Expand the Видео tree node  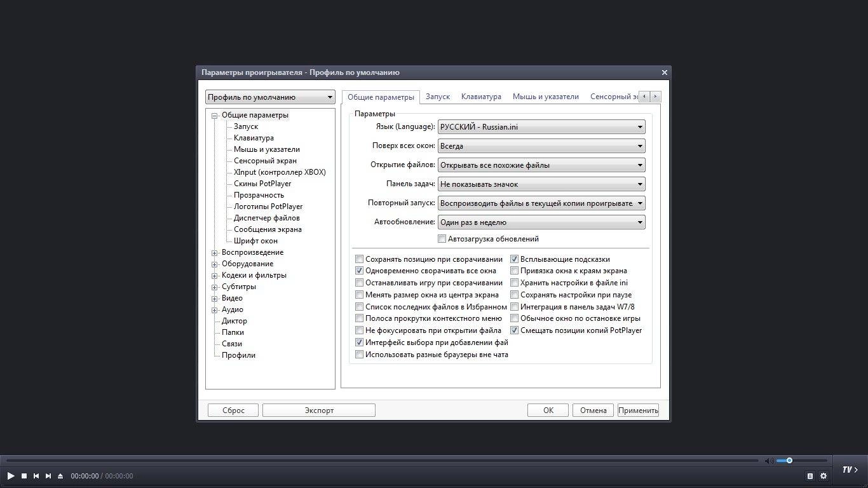(x=215, y=299)
